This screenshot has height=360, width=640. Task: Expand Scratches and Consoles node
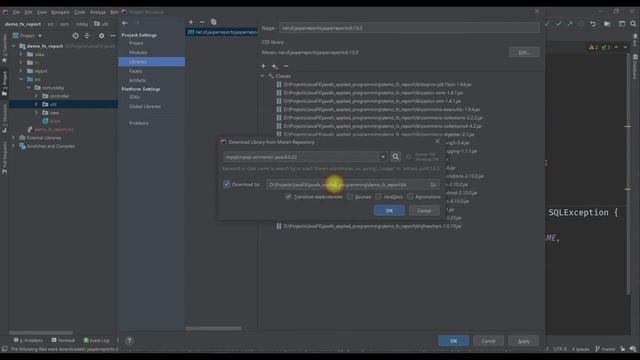coord(14,146)
